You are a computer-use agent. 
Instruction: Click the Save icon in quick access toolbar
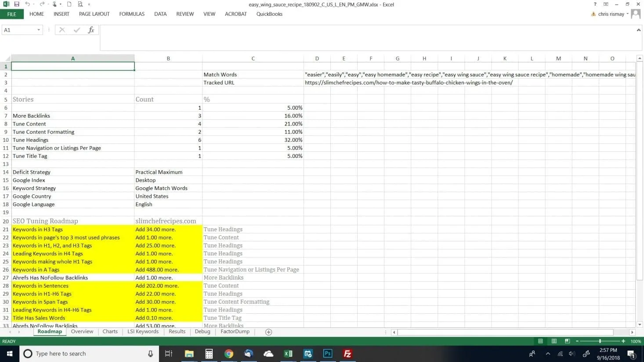(17, 4)
